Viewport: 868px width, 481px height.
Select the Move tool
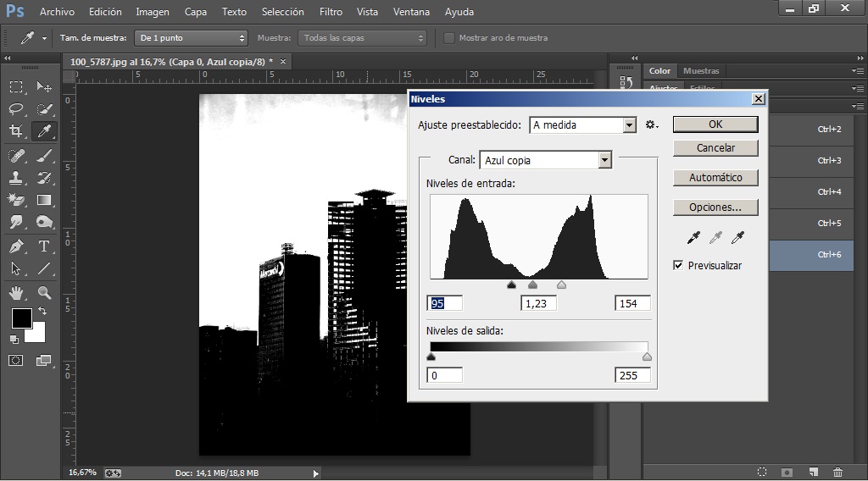point(44,87)
